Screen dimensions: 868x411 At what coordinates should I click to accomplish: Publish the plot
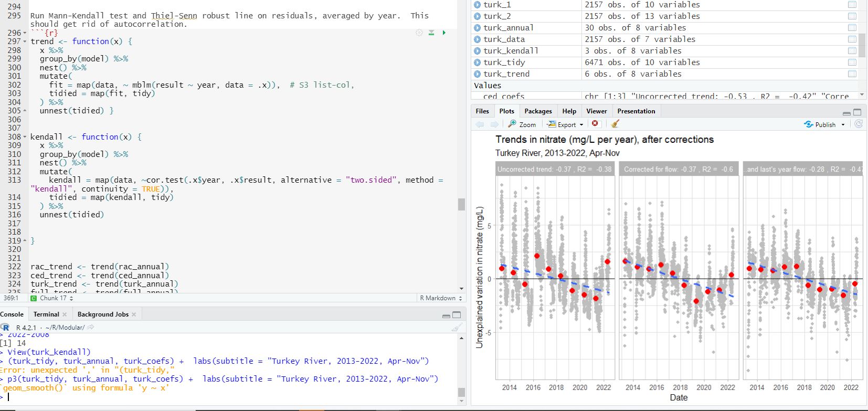tap(820, 124)
